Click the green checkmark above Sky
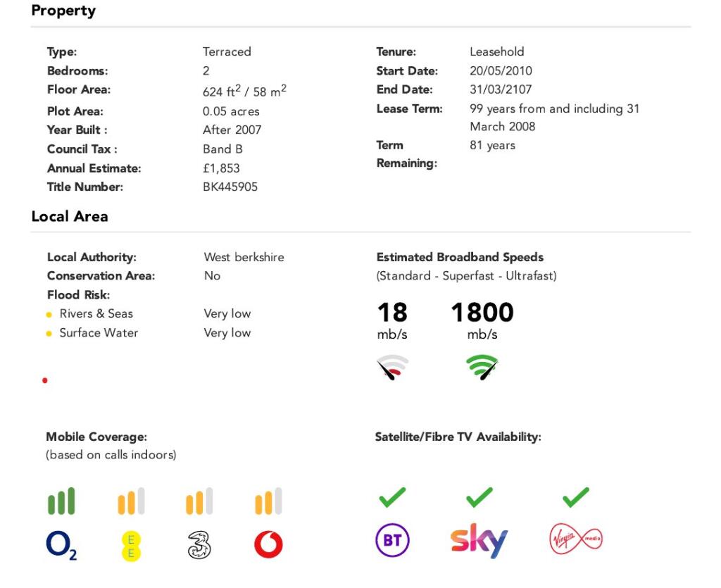721x588 pixels. 479,497
